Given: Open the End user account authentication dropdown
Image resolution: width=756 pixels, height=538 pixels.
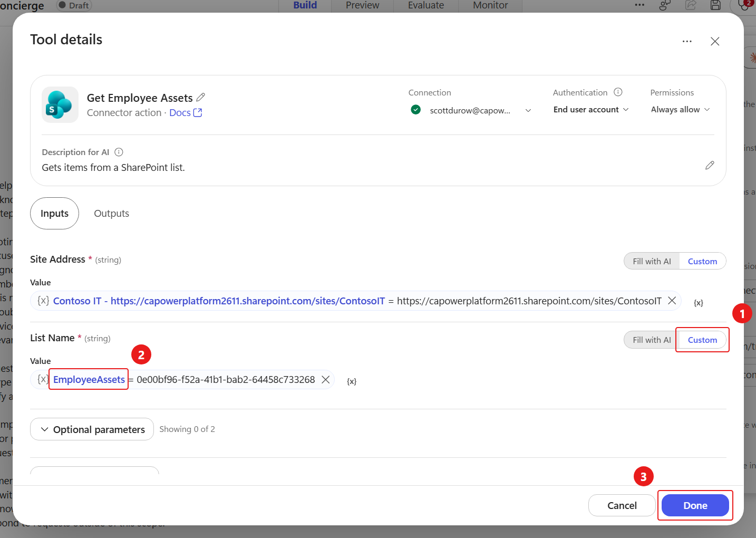Looking at the screenshot, I should (591, 110).
